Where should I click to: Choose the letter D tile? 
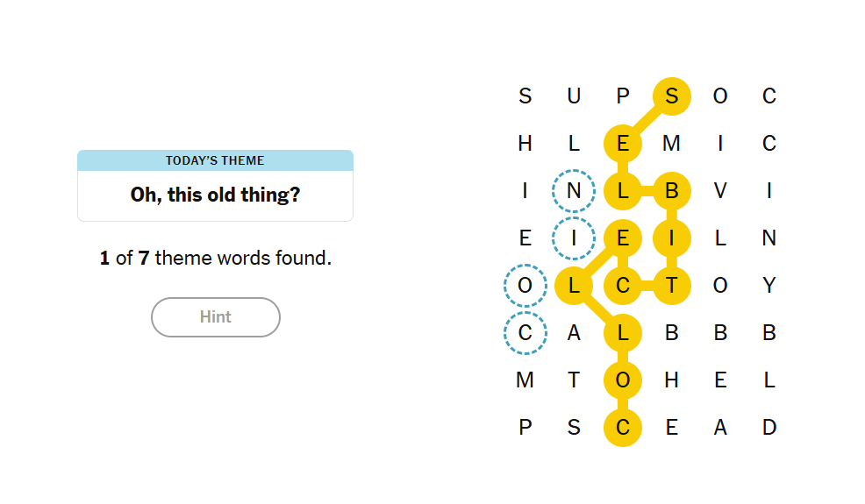769,428
